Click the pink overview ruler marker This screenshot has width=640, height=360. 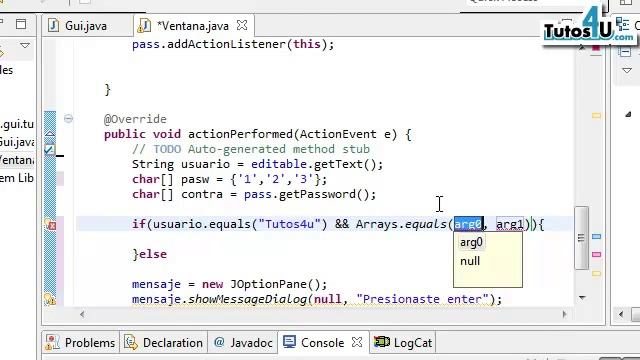click(596, 255)
